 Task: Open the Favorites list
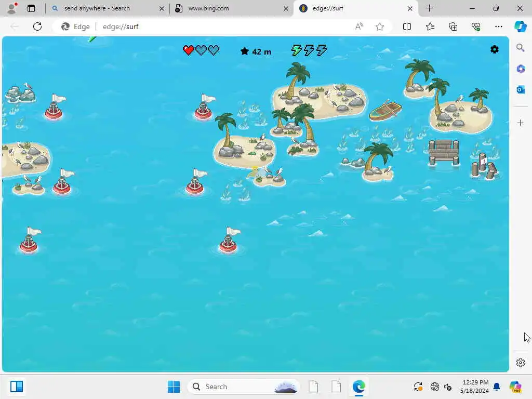pos(430,26)
